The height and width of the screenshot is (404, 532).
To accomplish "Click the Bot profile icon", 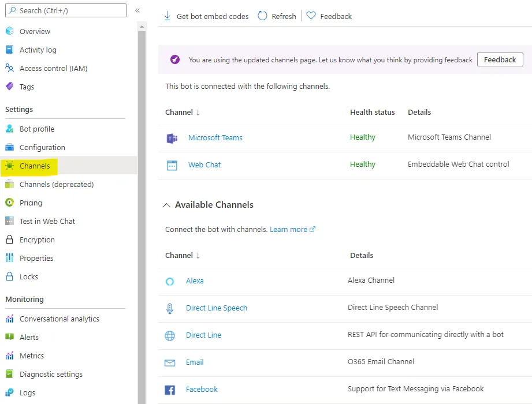I will (9, 129).
